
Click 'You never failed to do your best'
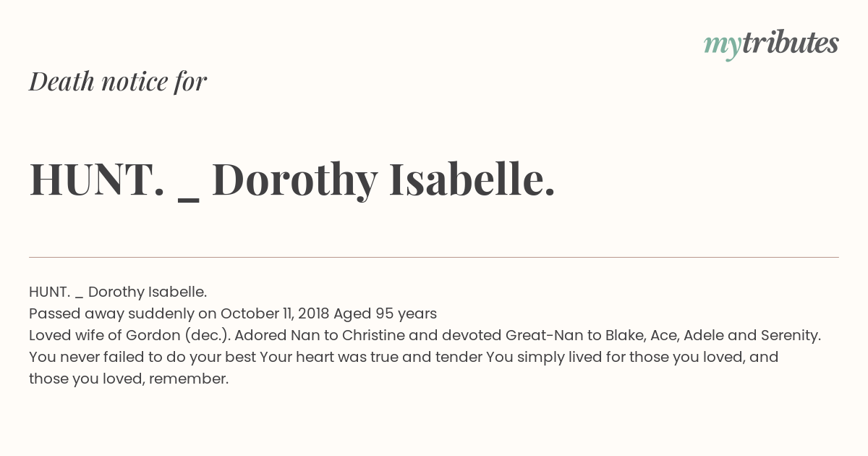pyautogui.click(x=142, y=357)
